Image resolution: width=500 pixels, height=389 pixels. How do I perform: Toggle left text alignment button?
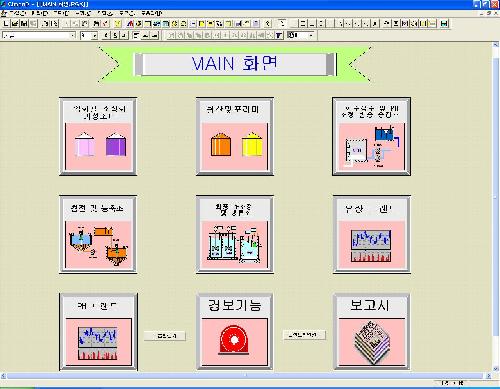tap(136, 35)
